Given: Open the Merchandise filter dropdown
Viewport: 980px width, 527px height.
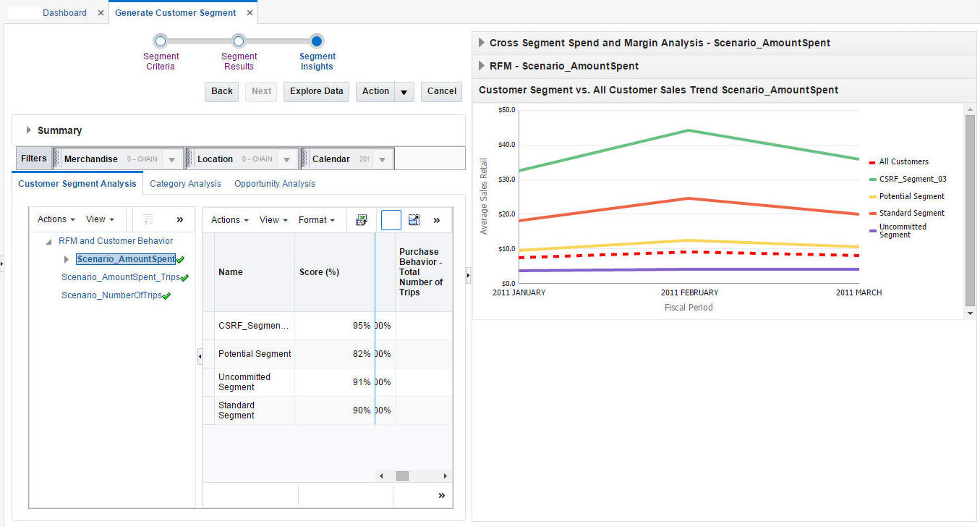Looking at the screenshot, I should click(171, 159).
